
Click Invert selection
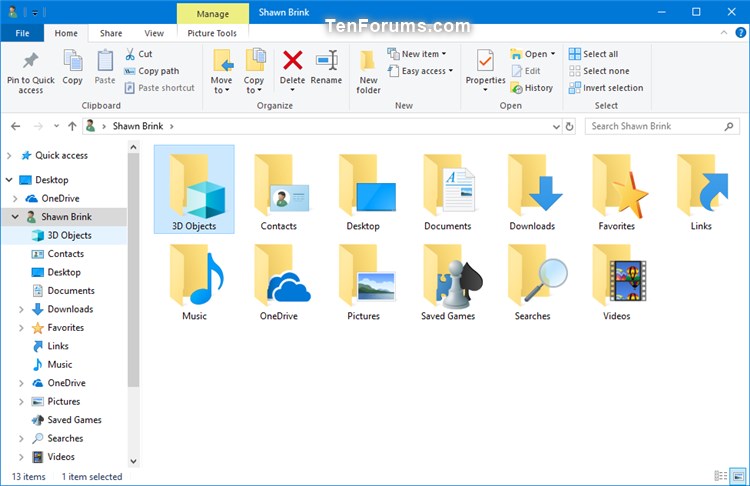tap(606, 88)
